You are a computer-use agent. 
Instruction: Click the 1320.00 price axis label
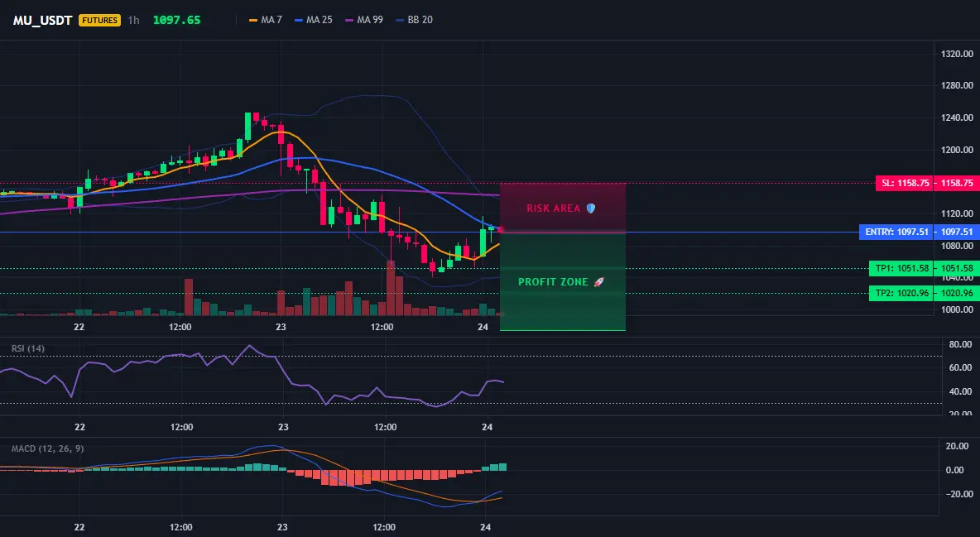tap(957, 55)
